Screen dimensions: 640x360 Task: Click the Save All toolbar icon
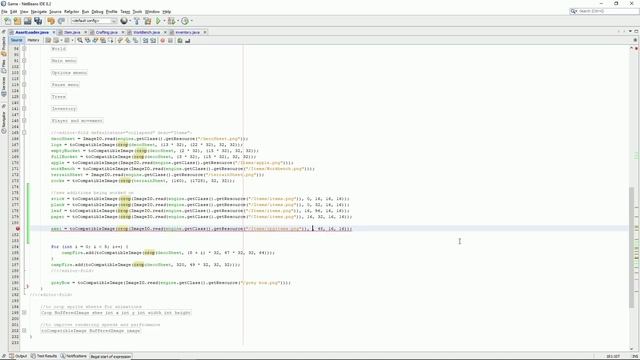[x=38, y=21]
